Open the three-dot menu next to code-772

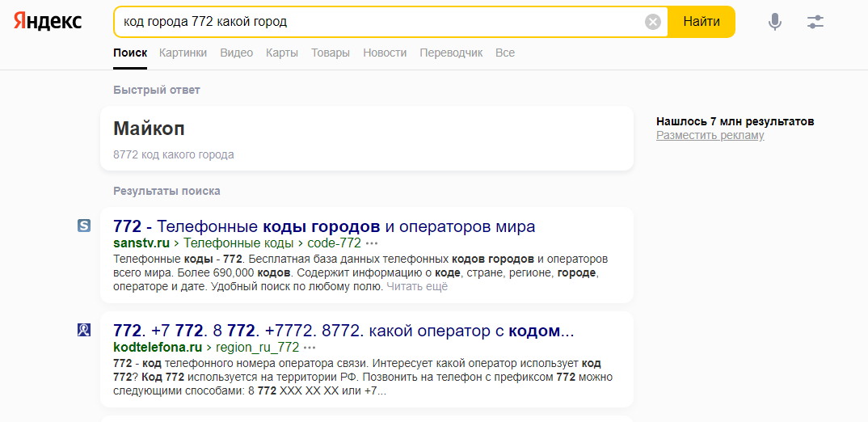coord(372,243)
